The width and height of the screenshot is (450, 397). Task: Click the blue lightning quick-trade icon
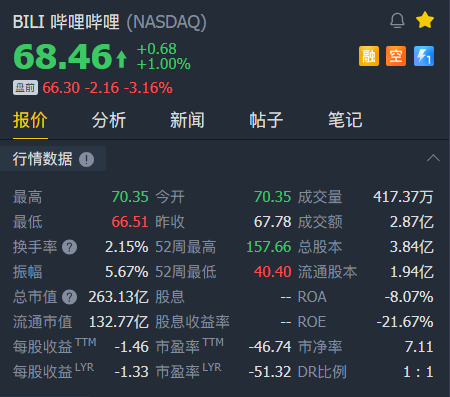tap(424, 56)
